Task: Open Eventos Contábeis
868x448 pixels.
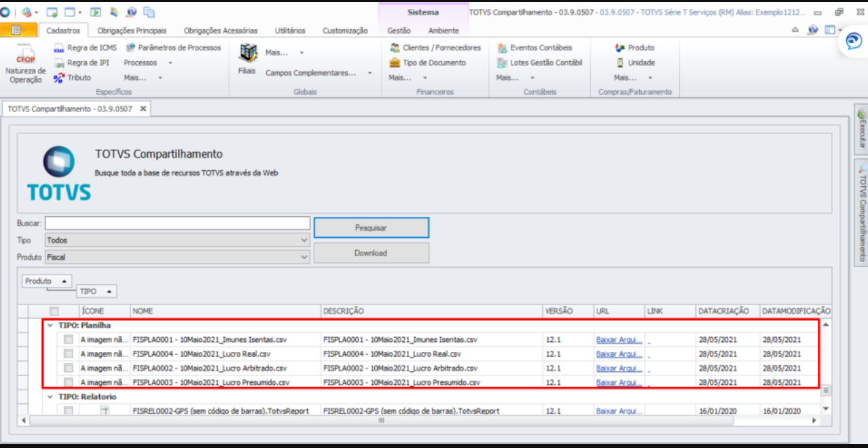Action: tap(535, 48)
